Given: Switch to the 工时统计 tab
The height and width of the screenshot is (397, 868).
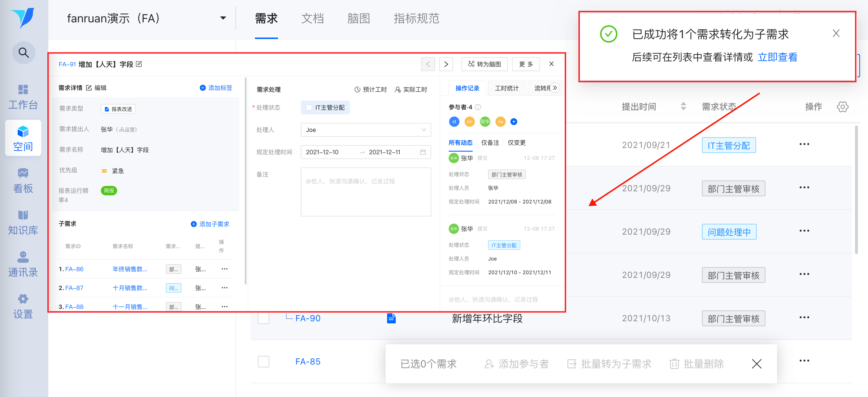Looking at the screenshot, I should [x=507, y=88].
